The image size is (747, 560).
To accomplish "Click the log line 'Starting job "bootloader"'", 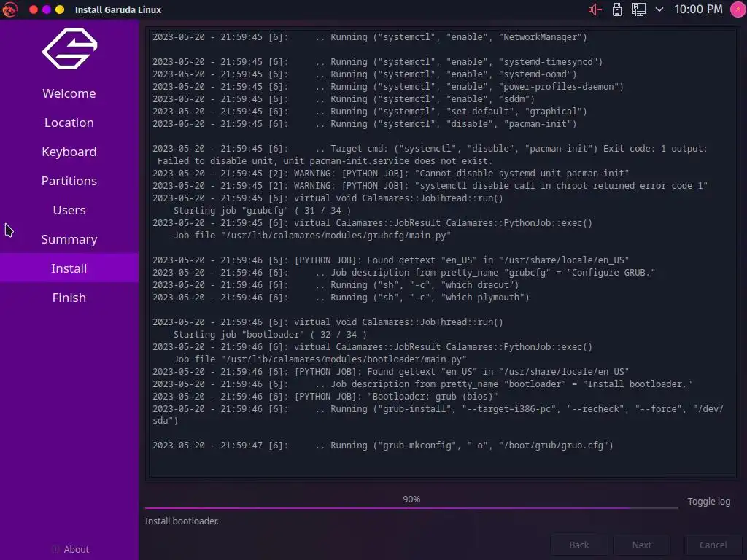I will [x=270, y=334].
